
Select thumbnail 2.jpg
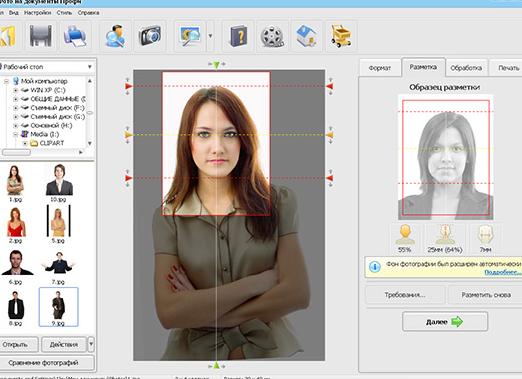(16, 225)
